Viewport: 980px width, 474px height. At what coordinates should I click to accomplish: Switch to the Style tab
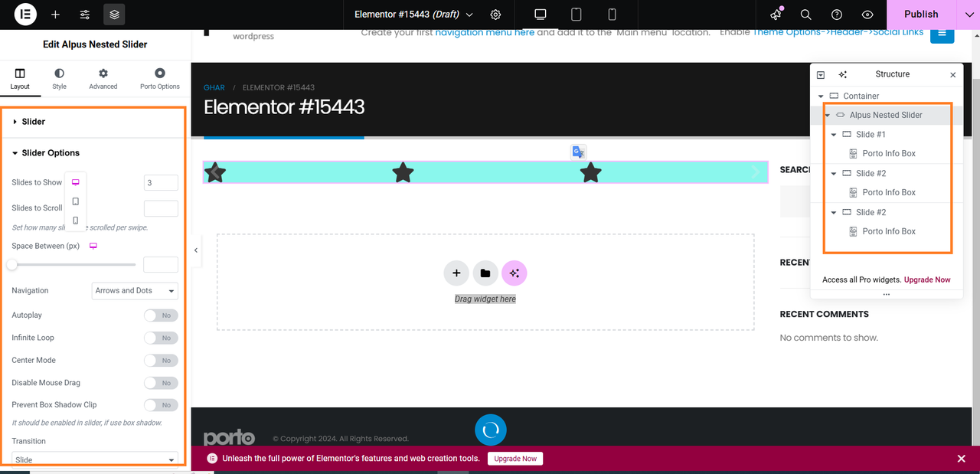[59, 79]
